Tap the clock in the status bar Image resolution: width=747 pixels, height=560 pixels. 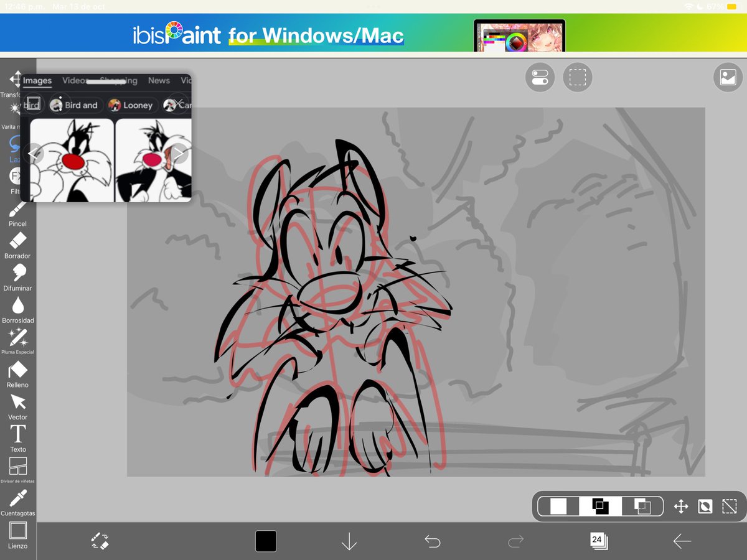tap(25, 6)
